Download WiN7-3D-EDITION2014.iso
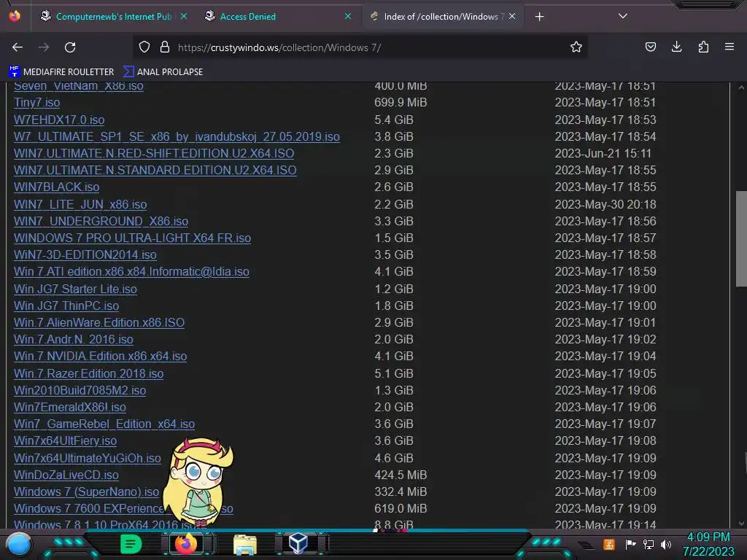The image size is (747, 560). click(x=85, y=254)
